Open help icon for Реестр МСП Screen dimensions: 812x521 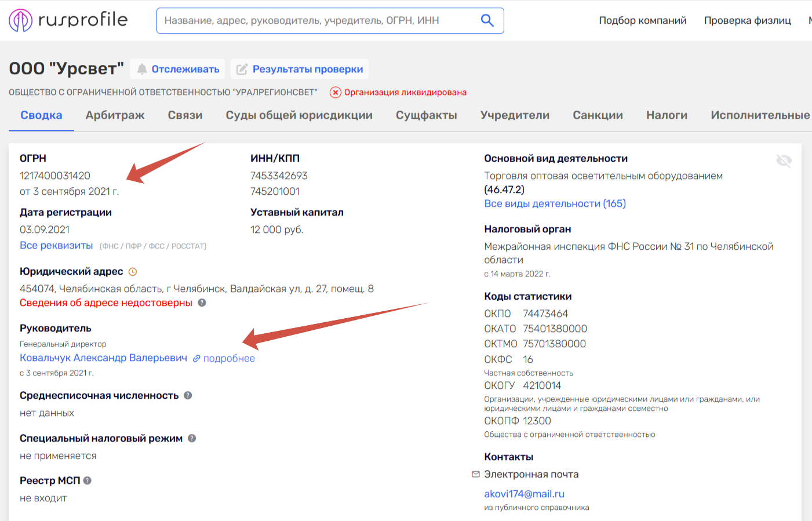[88, 480]
